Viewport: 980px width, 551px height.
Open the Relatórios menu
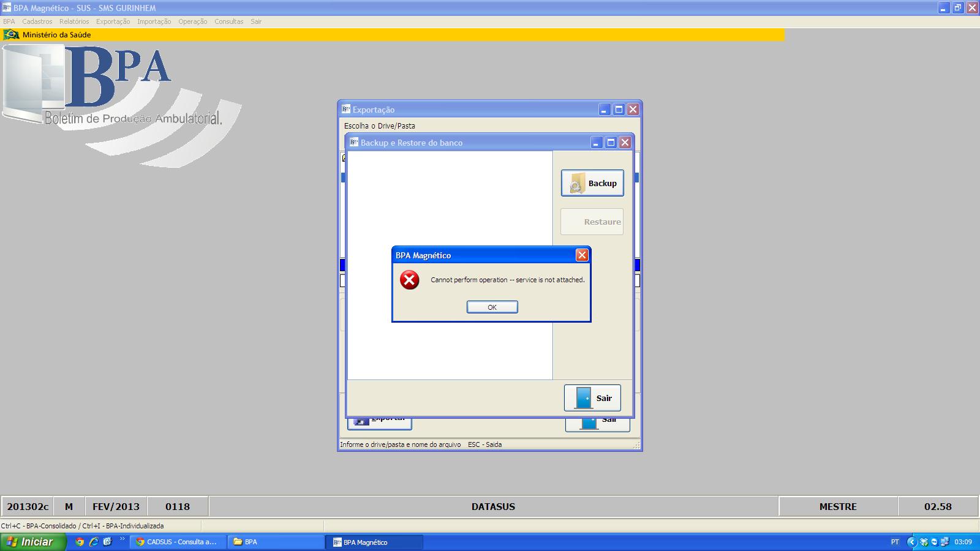coord(74,21)
